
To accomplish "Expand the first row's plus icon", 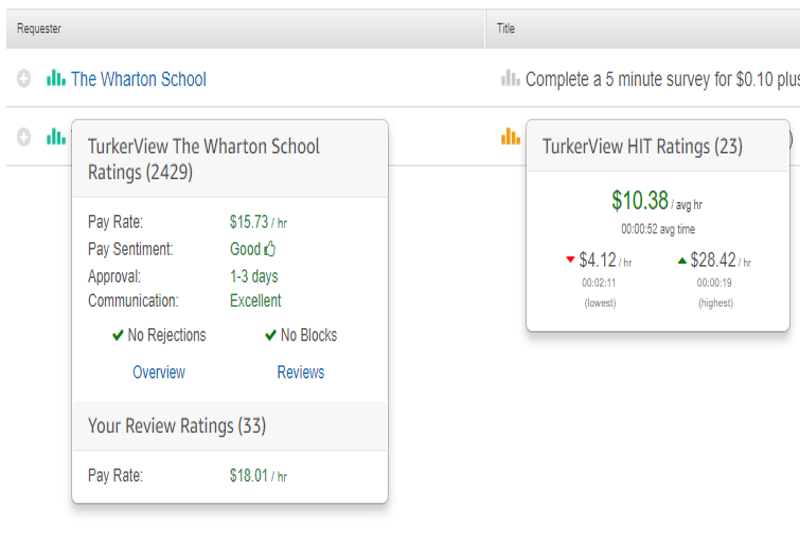I will coord(24,79).
